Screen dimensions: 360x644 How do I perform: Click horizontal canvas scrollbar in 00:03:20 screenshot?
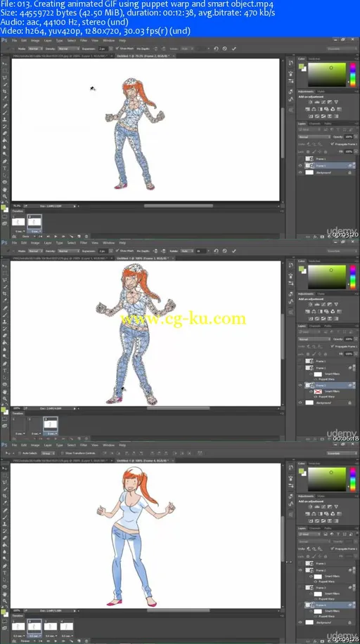tap(178, 206)
